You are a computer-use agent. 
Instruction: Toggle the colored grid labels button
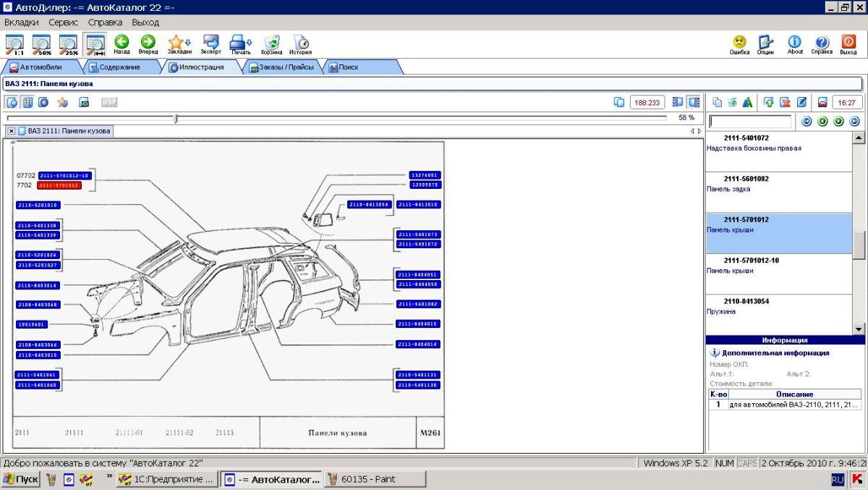tap(27, 102)
